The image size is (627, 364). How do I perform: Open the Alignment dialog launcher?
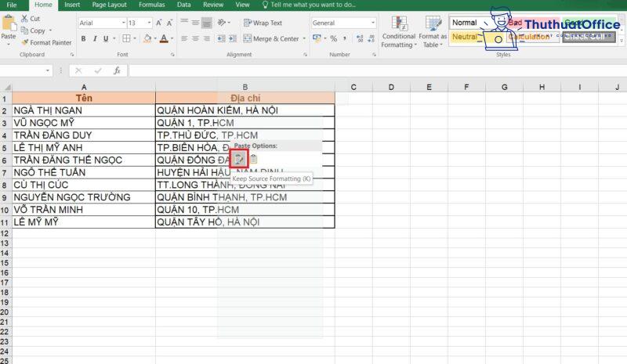click(x=305, y=54)
